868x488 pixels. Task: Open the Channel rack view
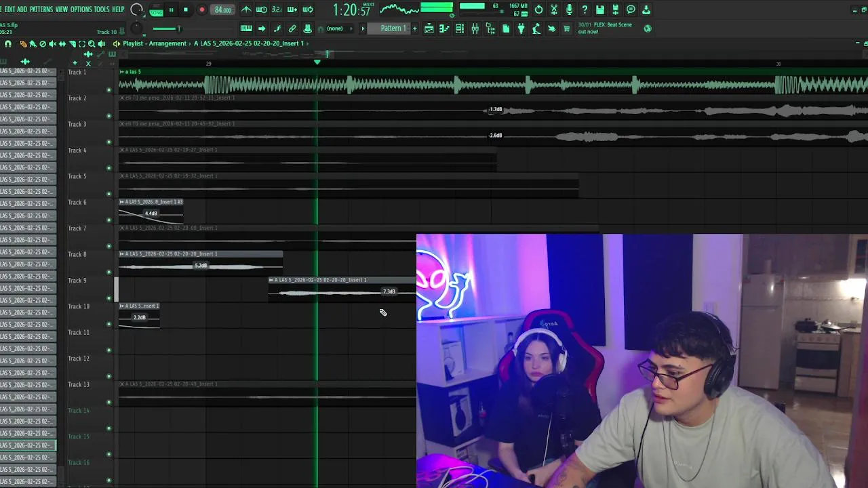coord(459,28)
